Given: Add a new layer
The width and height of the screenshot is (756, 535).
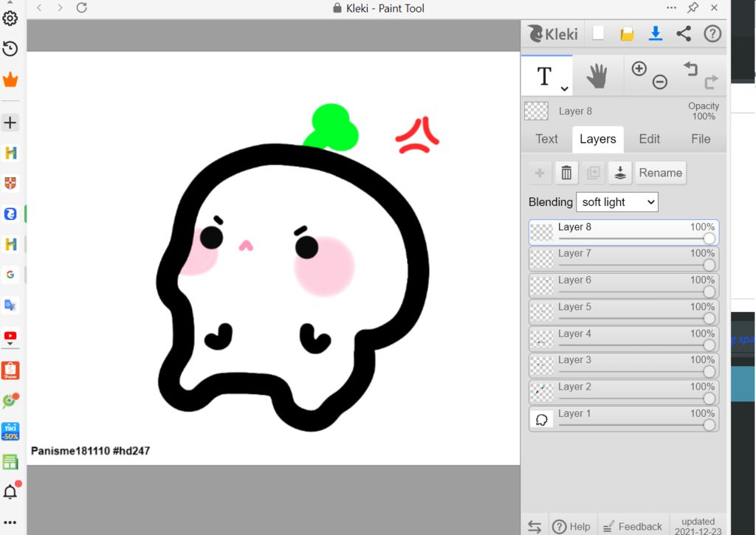Looking at the screenshot, I should click(x=540, y=173).
